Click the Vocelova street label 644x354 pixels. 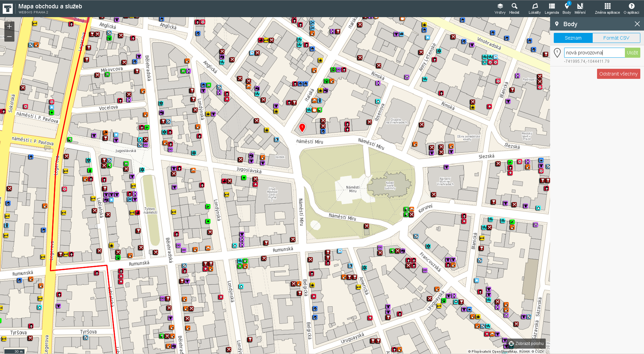108,108
